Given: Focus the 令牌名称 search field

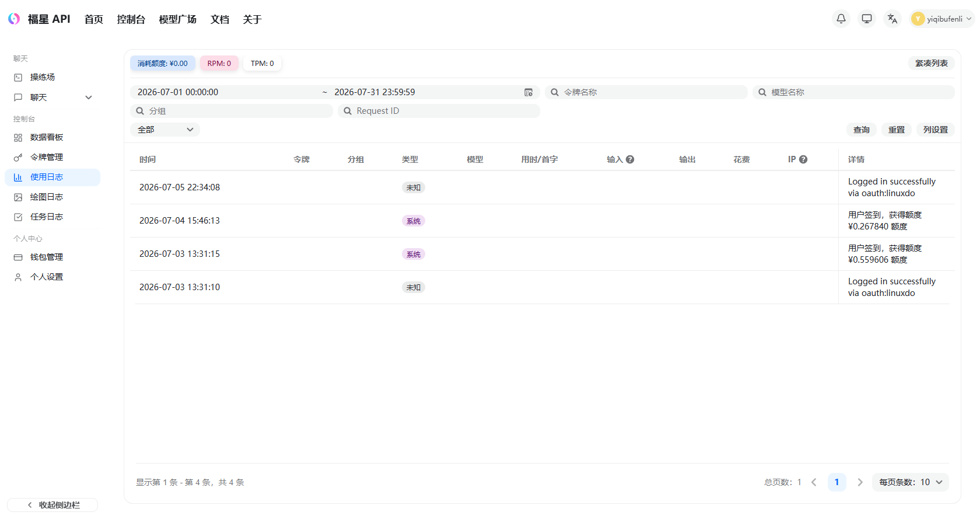Looking at the screenshot, I should click(646, 92).
